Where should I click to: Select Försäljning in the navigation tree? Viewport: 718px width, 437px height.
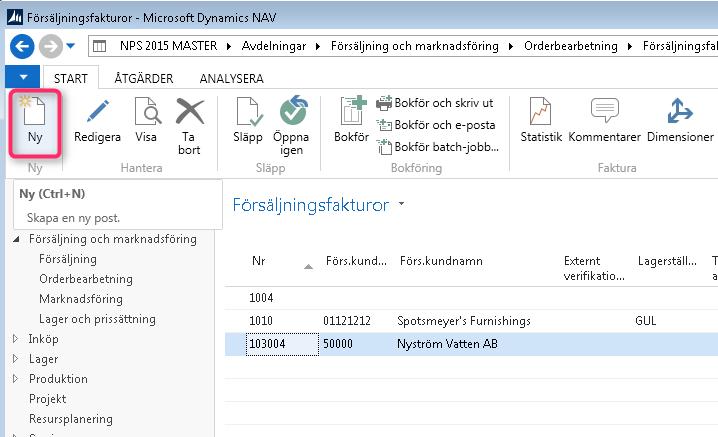(68, 259)
